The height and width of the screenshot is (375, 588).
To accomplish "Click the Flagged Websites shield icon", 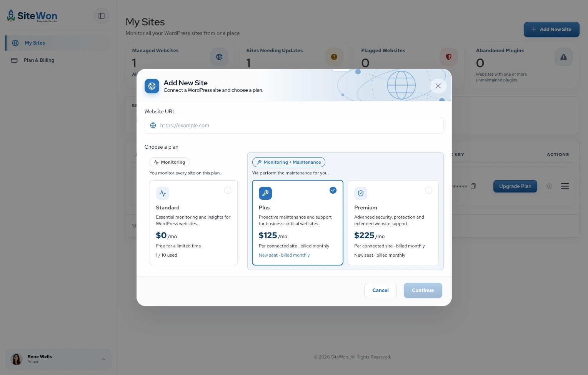I will tap(449, 57).
